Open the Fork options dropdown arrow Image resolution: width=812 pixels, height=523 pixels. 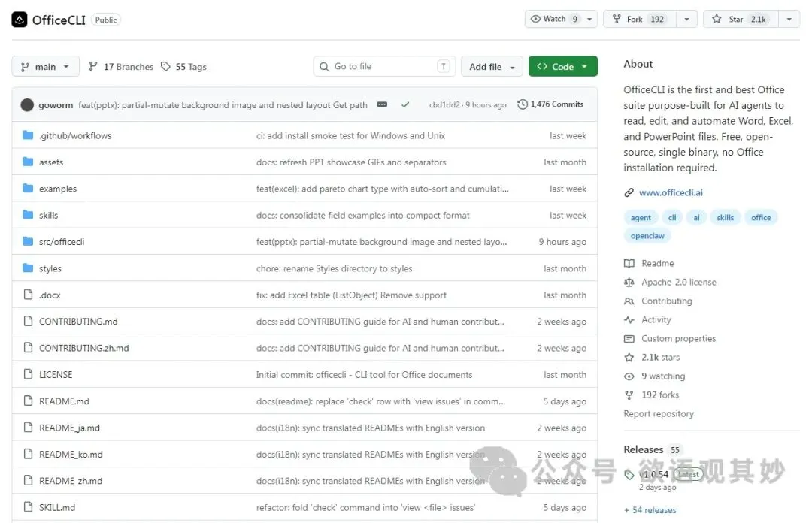(x=686, y=19)
